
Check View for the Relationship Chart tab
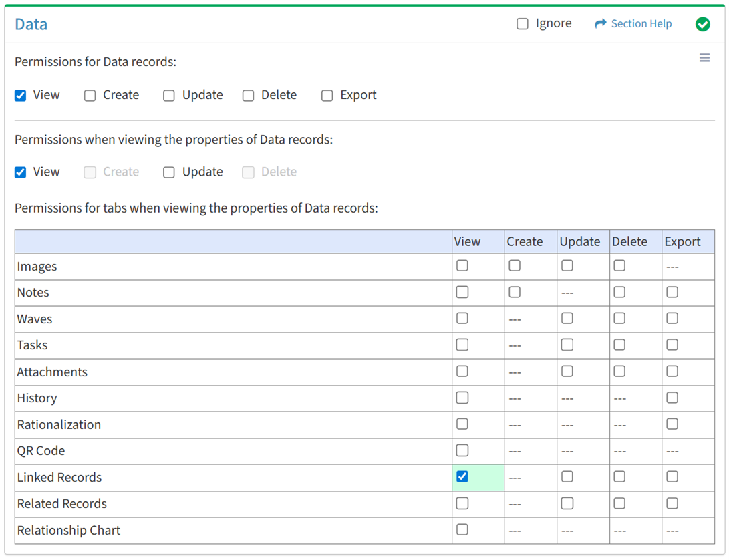pyautogui.click(x=462, y=530)
